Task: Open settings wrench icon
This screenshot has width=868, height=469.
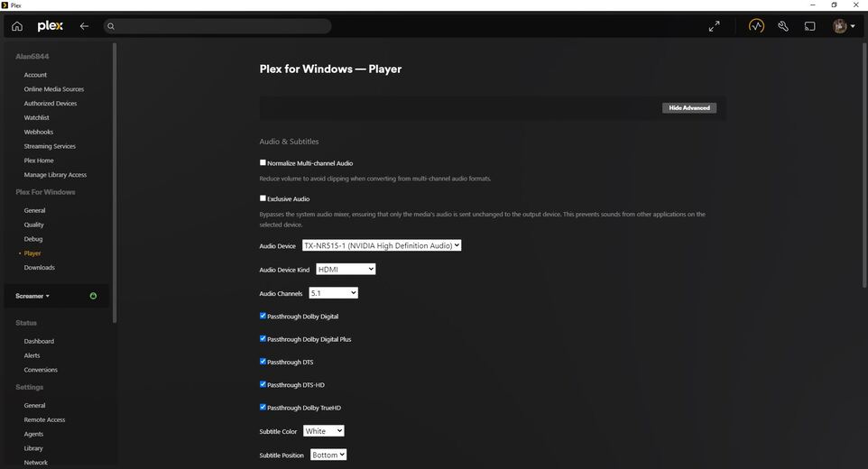Action: (x=783, y=26)
